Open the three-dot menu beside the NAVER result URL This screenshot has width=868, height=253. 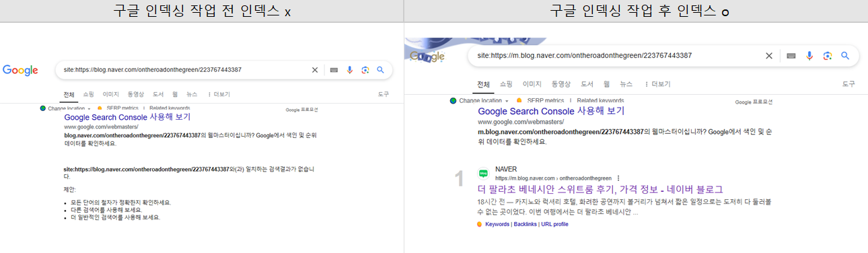[618, 178]
